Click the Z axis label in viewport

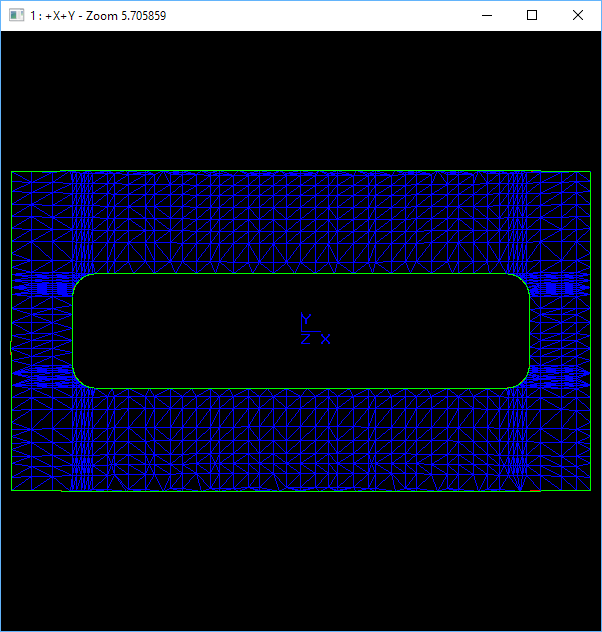click(x=305, y=339)
